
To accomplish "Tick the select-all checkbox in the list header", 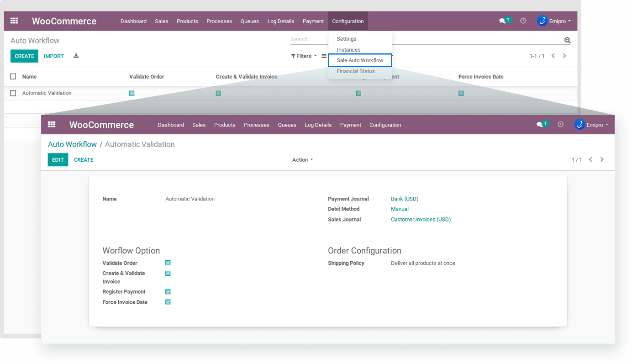I will coord(13,77).
